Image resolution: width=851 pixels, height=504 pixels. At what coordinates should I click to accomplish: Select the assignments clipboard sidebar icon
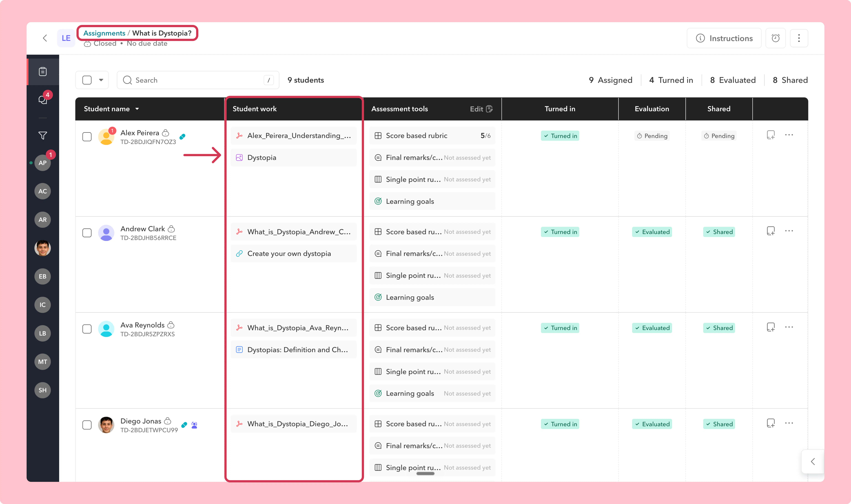pyautogui.click(x=43, y=72)
